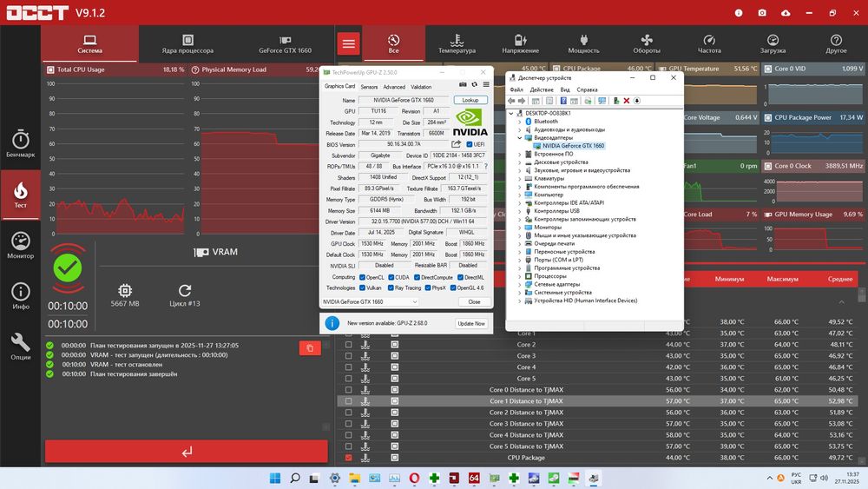The width and height of the screenshot is (868, 489).
Task: Open the Benchmark section in OCCT sidebar
Action: click(x=21, y=144)
